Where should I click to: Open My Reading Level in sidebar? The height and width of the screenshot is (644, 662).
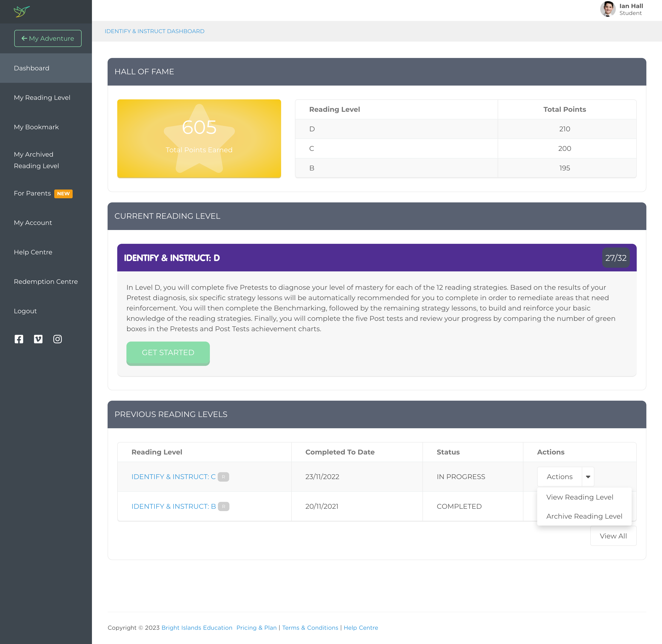(42, 98)
